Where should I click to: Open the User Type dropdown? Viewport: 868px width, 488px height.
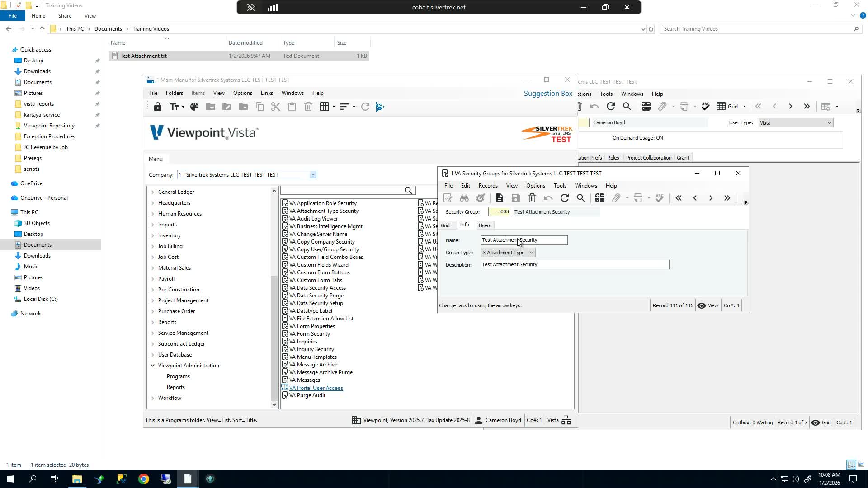coord(830,123)
